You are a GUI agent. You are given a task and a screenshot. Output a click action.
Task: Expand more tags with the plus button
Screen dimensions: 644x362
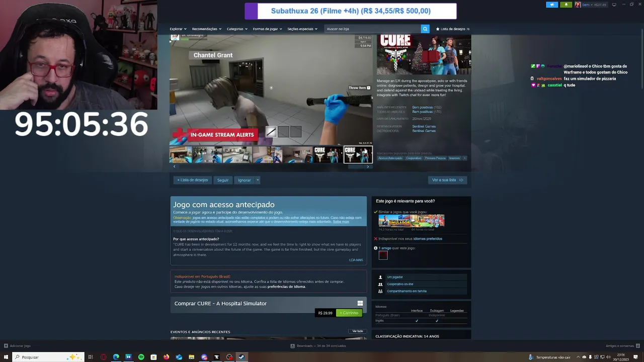pos(464,158)
